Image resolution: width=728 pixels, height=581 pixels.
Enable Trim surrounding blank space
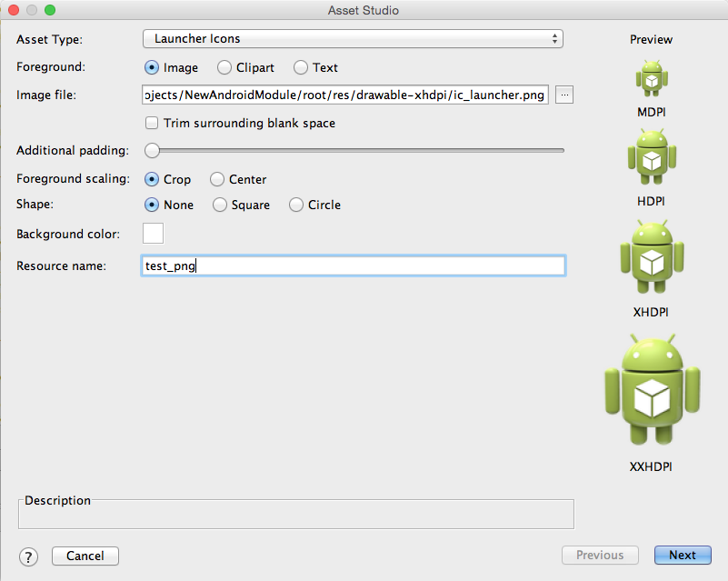tap(152, 123)
